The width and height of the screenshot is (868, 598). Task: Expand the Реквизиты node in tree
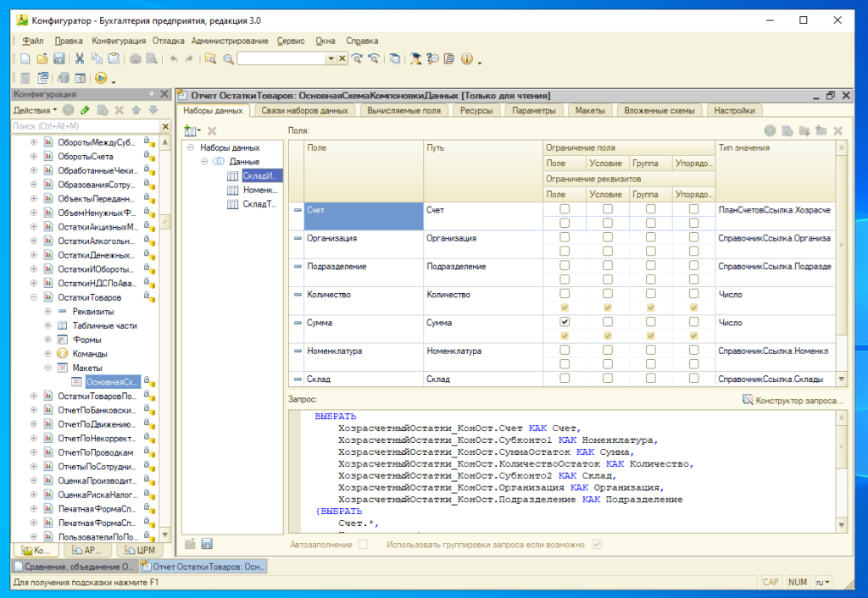click(x=47, y=312)
